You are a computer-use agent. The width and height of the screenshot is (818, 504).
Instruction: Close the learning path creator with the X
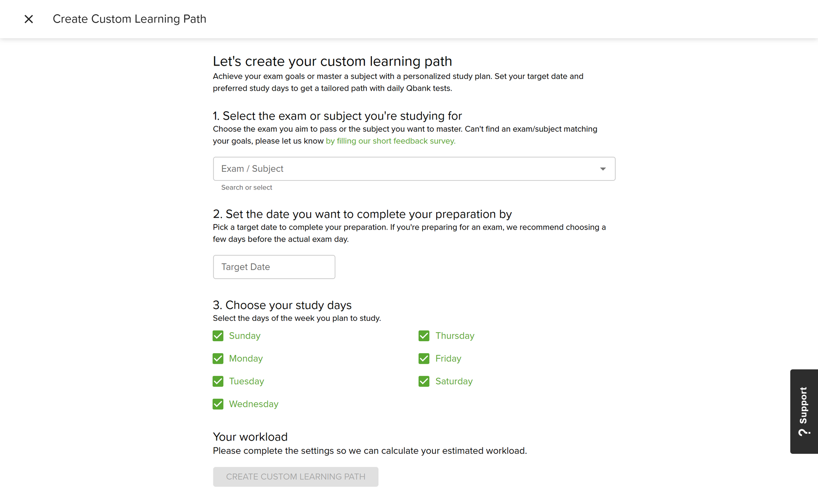click(x=29, y=19)
